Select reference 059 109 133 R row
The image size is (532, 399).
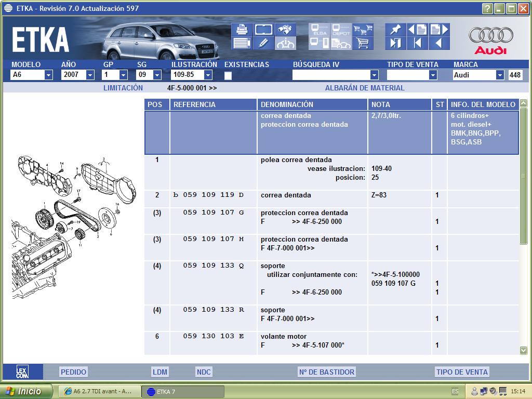tap(331, 318)
